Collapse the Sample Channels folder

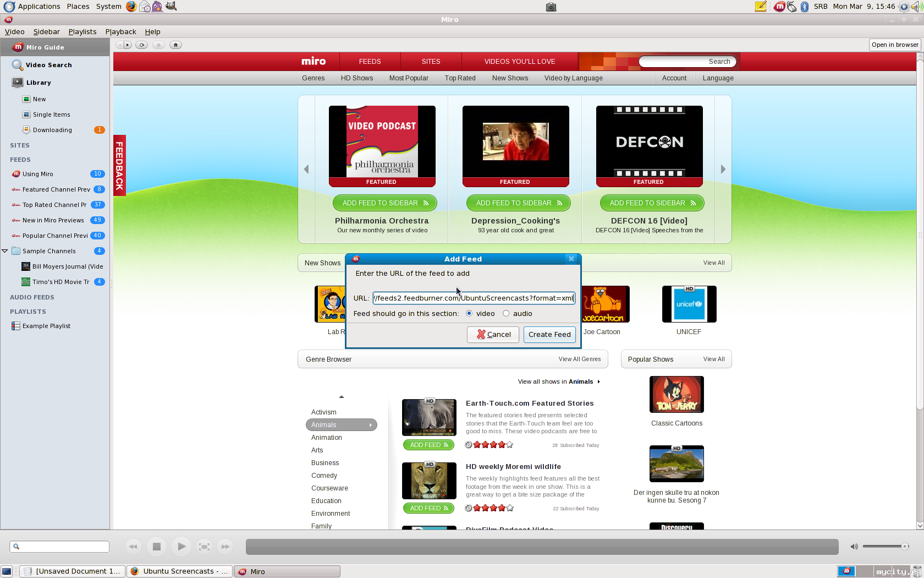pos(5,251)
